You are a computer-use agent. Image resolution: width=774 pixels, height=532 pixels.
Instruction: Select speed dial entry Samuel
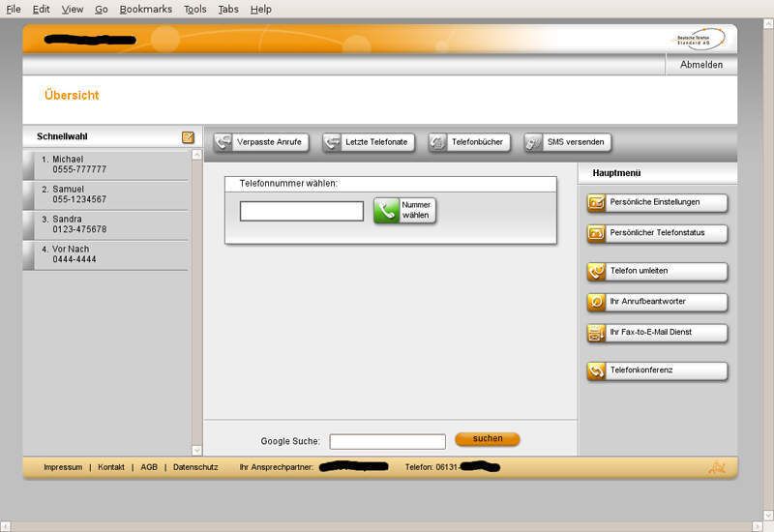105,194
